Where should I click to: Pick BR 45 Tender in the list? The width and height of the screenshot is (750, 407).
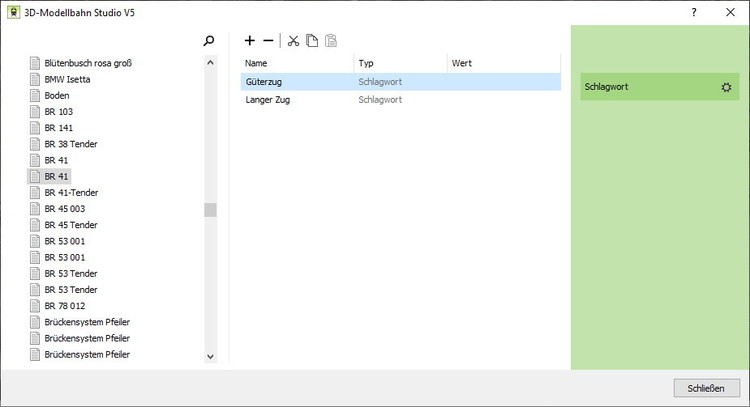[x=71, y=225]
